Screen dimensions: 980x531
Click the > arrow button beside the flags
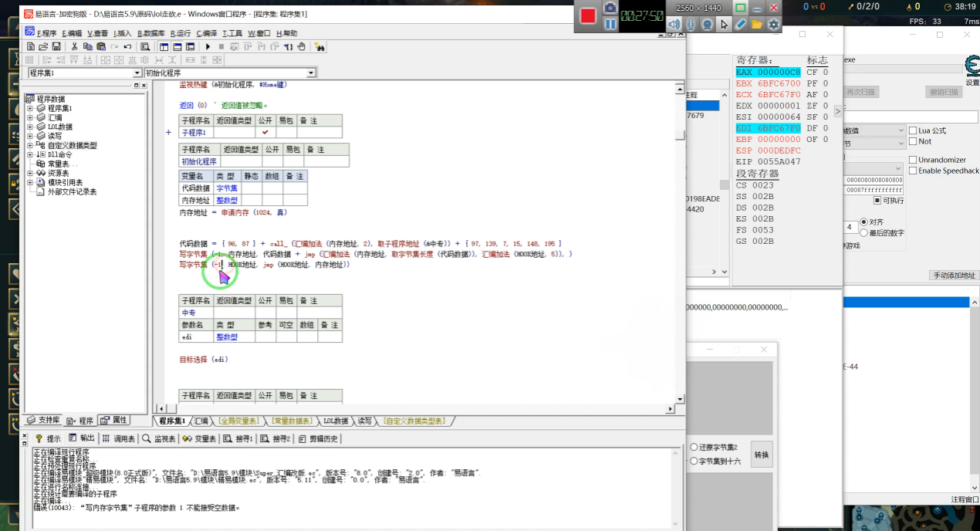click(x=838, y=111)
